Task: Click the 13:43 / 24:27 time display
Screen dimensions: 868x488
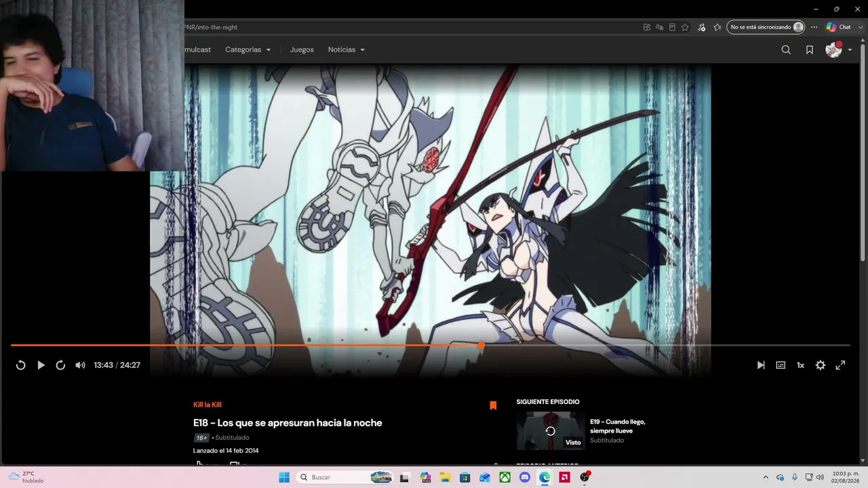Action: (117, 365)
